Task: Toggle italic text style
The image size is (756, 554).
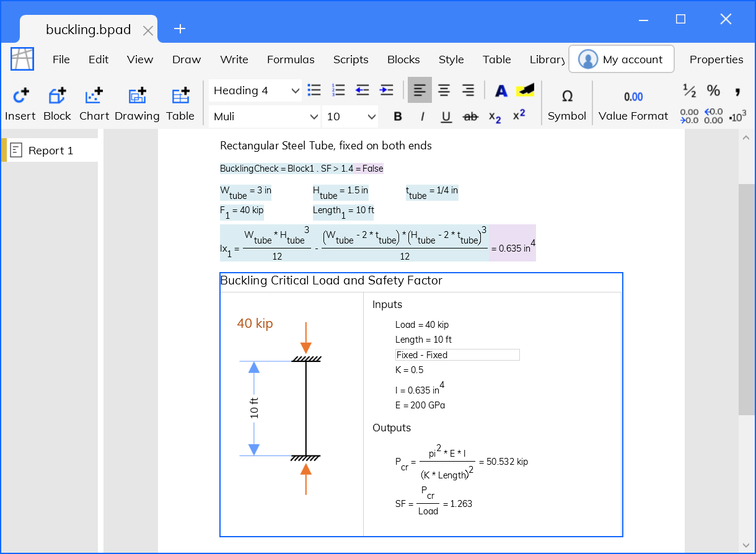Action: [422, 117]
